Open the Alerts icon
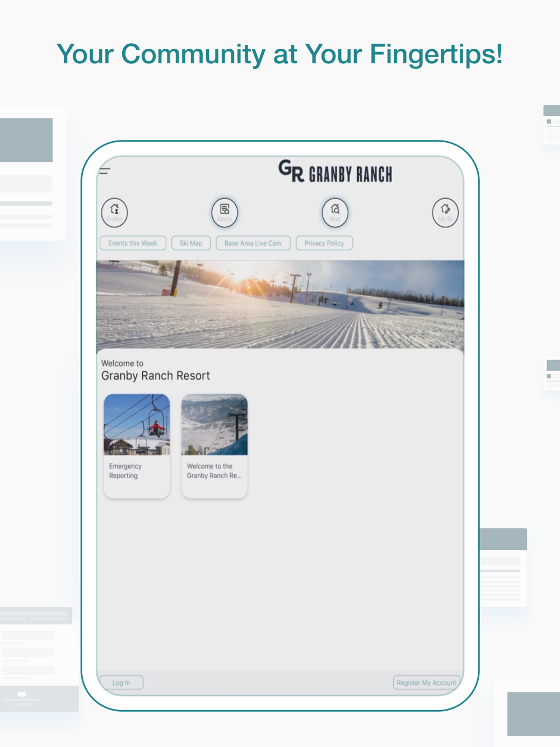 (x=225, y=213)
